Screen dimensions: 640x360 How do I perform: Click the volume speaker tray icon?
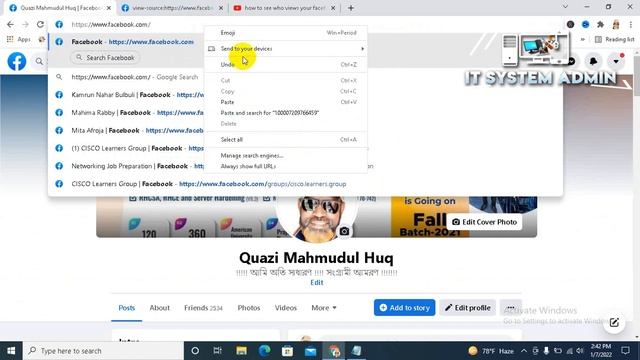[x=580, y=351]
